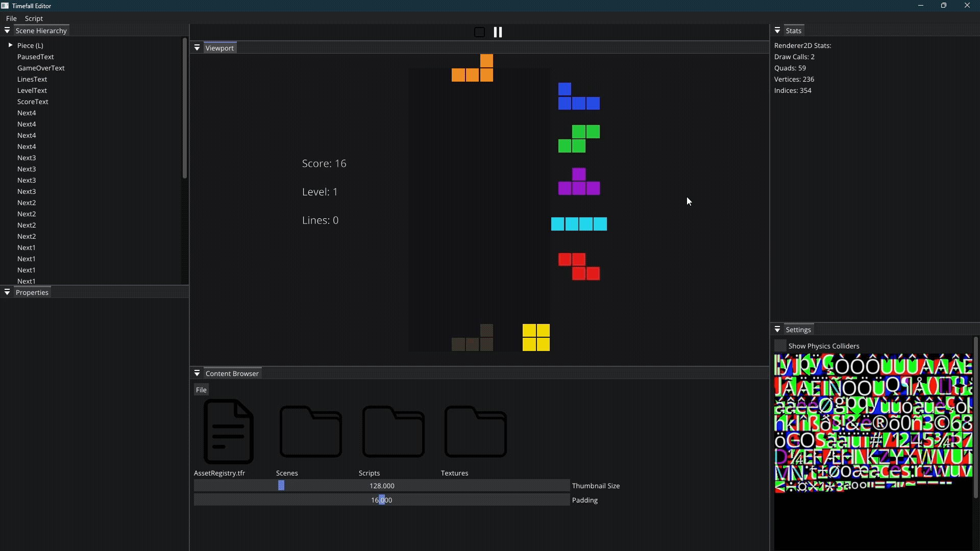Pause the running game
Image resolution: width=980 pixels, height=551 pixels.
click(x=498, y=32)
